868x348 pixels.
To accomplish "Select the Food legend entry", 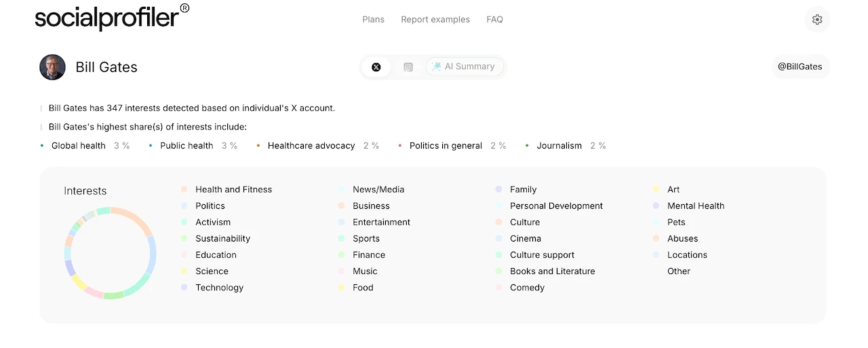I will 356,288.
